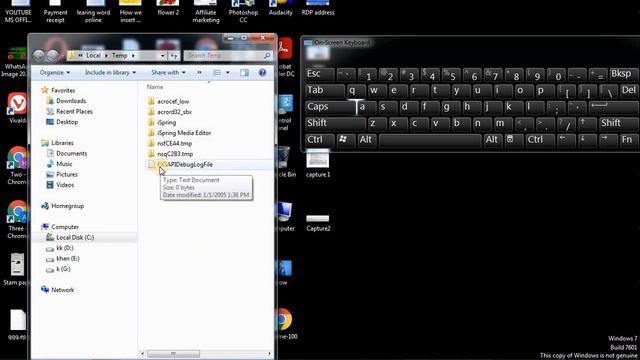Select the k (G:) drive

(63, 269)
